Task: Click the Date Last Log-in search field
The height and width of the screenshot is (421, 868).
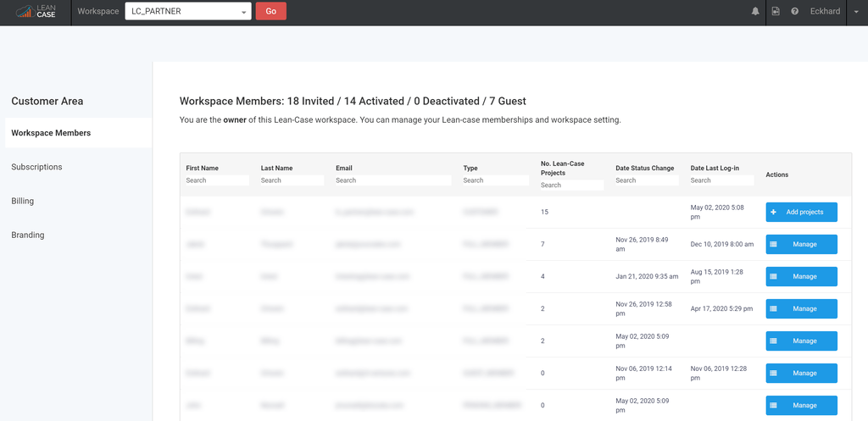Action: 722,180
